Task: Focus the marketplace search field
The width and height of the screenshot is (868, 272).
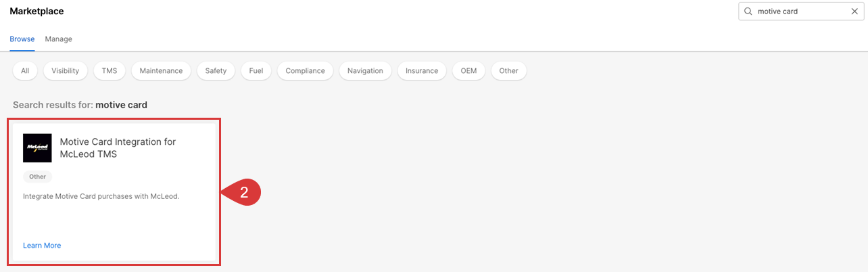Action: 800,12
